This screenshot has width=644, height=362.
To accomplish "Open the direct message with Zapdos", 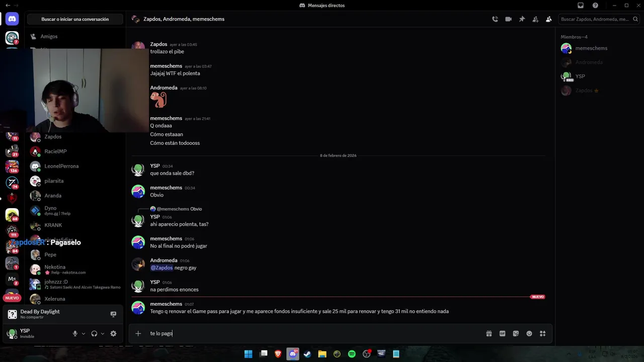I will point(75,137).
